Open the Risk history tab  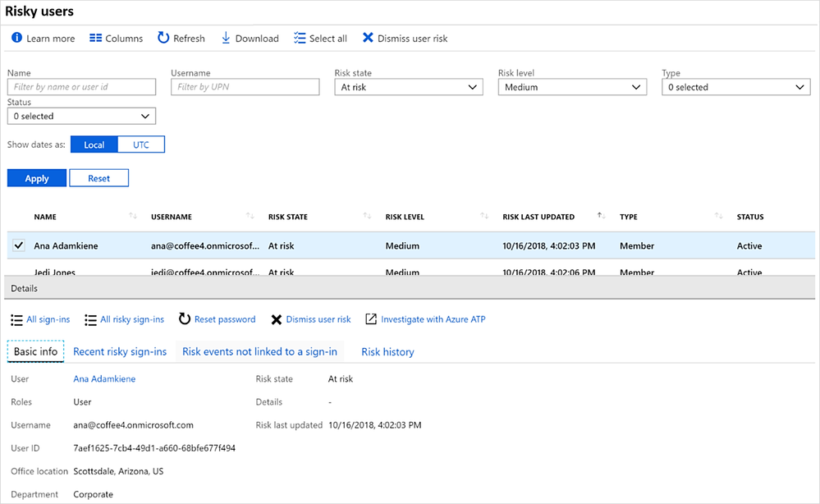point(387,351)
